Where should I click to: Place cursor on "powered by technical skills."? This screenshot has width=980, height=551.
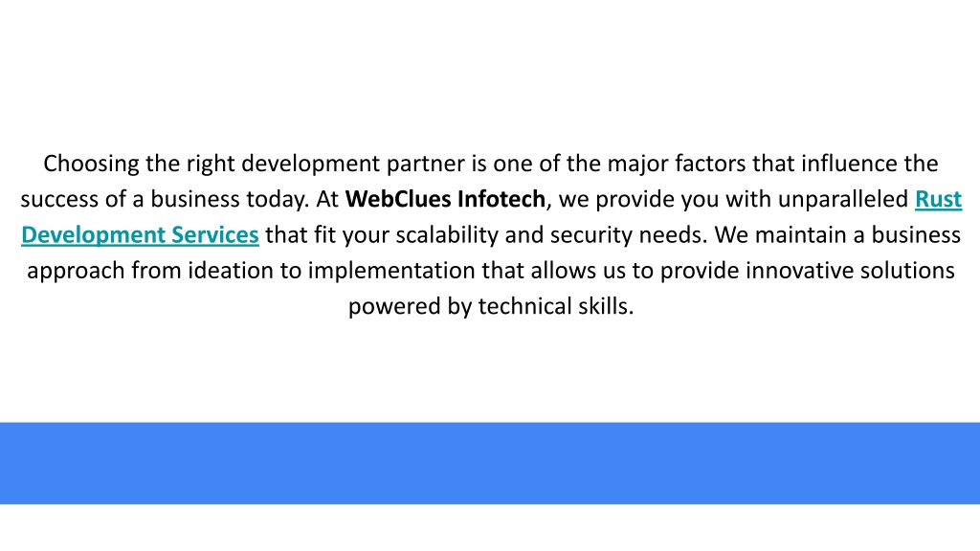tap(491, 306)
